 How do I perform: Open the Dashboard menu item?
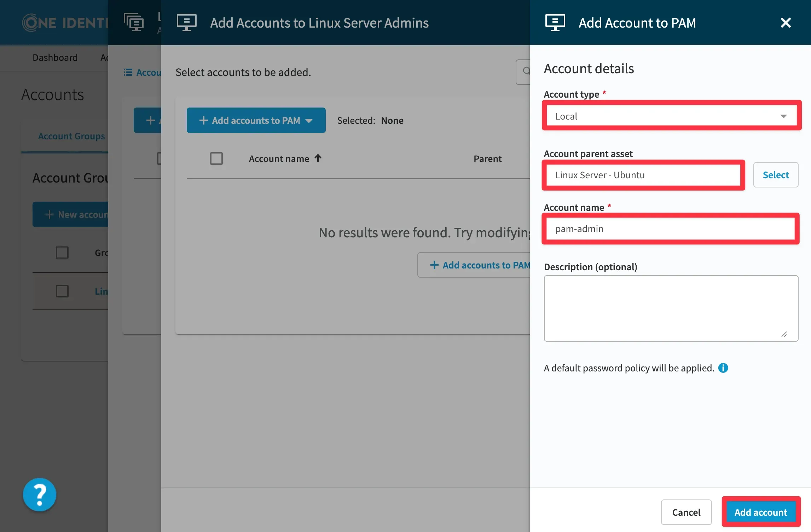[55, 57]
